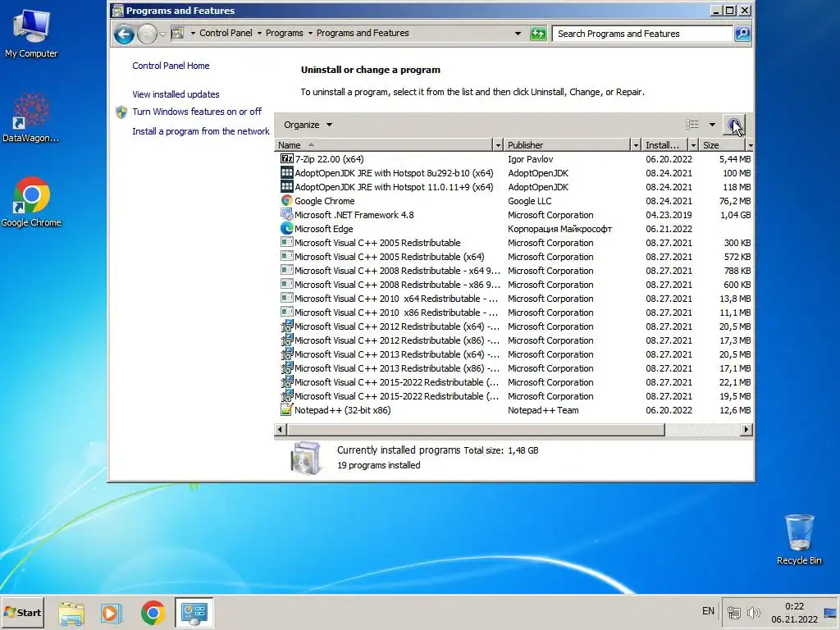
Task: Select Google Chrome icon in program list
Action: 287,201
